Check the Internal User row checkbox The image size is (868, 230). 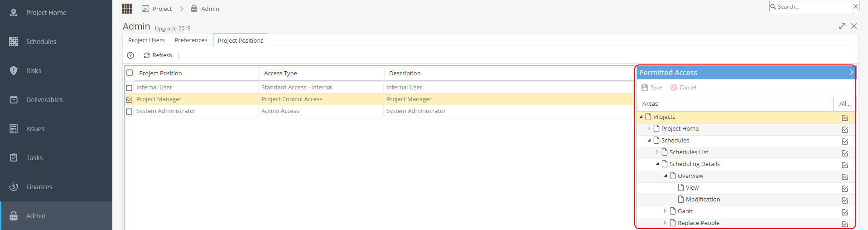click(129, 88)
